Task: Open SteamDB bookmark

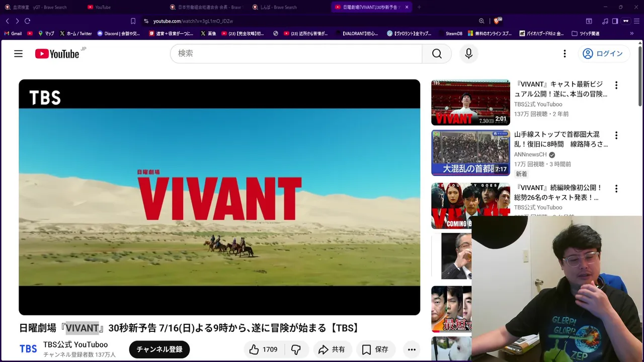Action: (450, 34)
